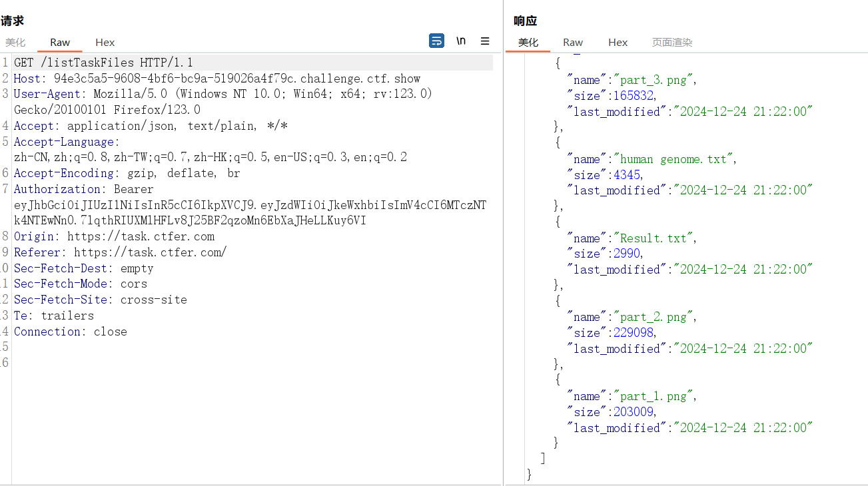Image resolution: width=868 pixels, height=486 pixels.
Task: Click the User-Agent header name
Action: pyautogui.click(x=47, y=95)
